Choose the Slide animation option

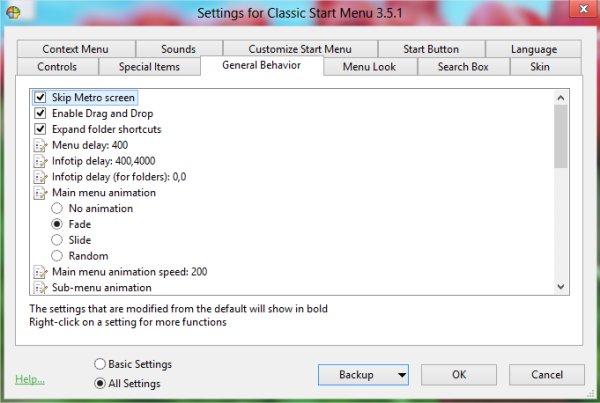[57, 240]
